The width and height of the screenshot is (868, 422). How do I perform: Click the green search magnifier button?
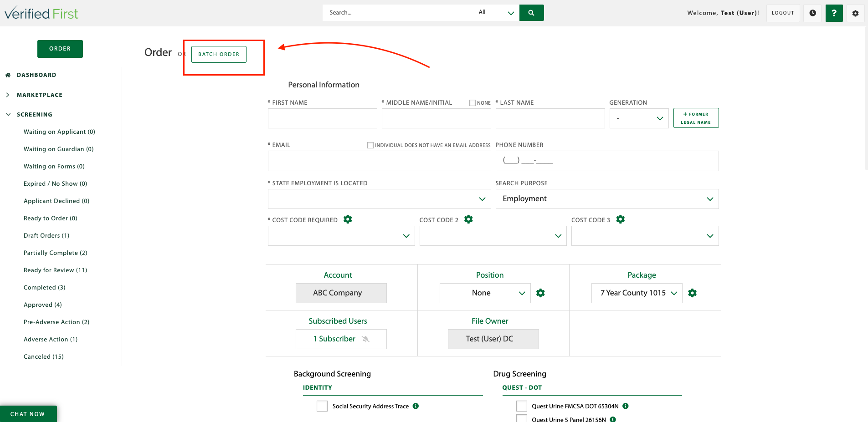pos(531,13)
